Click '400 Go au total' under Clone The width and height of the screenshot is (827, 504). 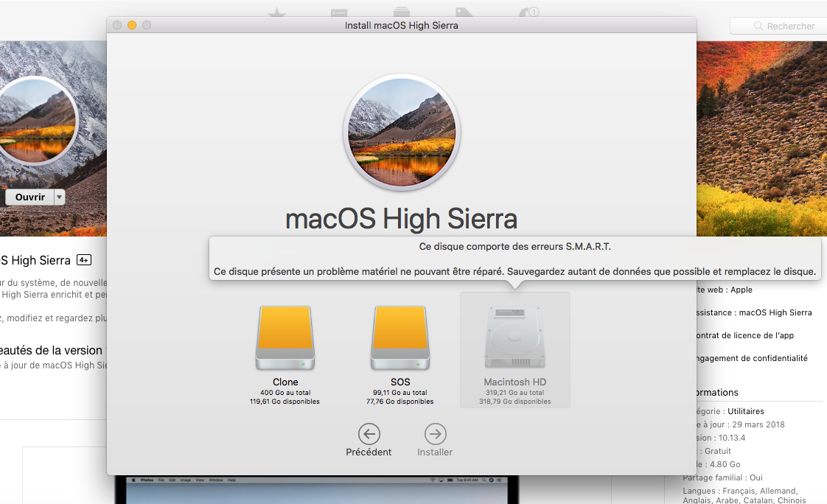[x=285, y=393]
